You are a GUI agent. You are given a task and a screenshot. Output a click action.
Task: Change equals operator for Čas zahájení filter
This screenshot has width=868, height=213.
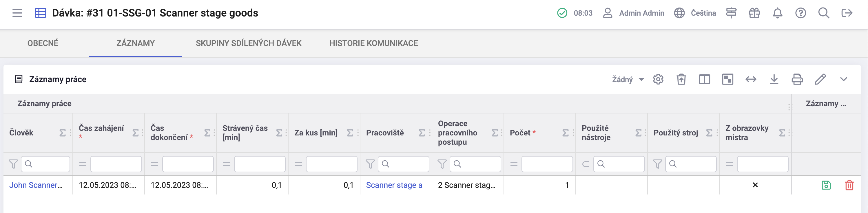point(83,164)
